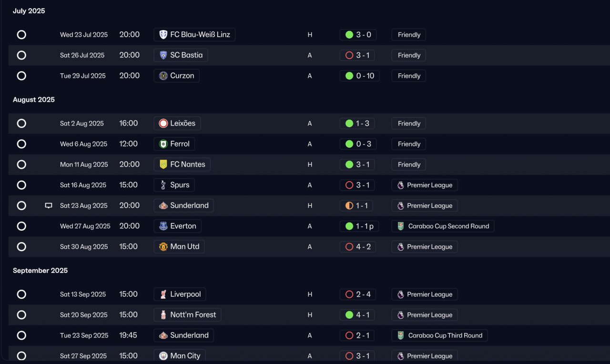Open the SC Bastia team link
Screen dimensions: 610x364
pos(181,55)
